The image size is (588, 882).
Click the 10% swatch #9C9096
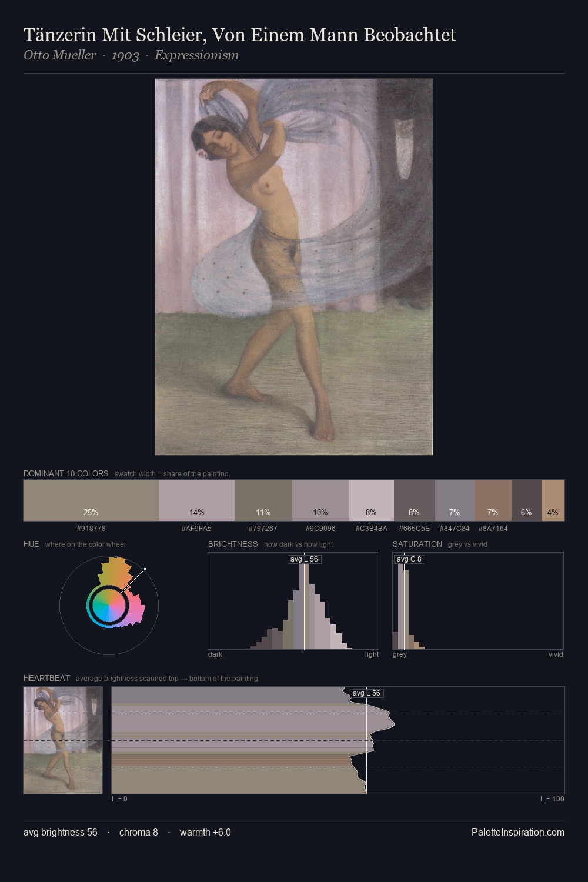pos(320,500)
